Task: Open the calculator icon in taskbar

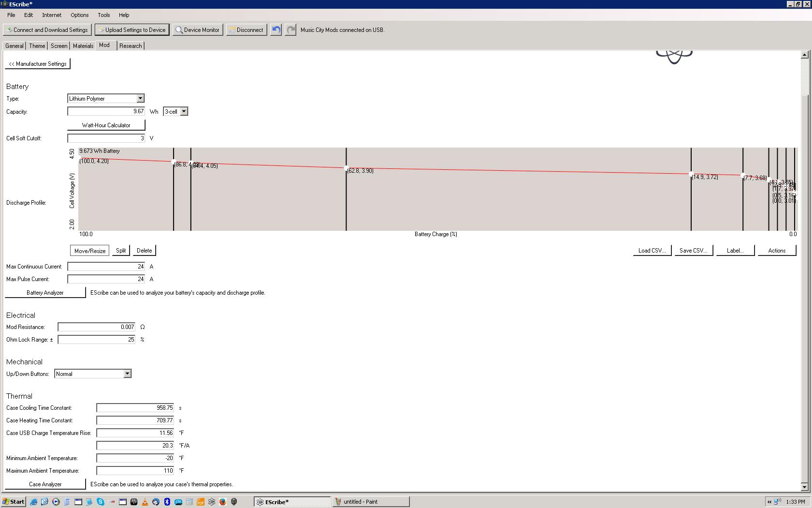Action: tap(189, 502)
